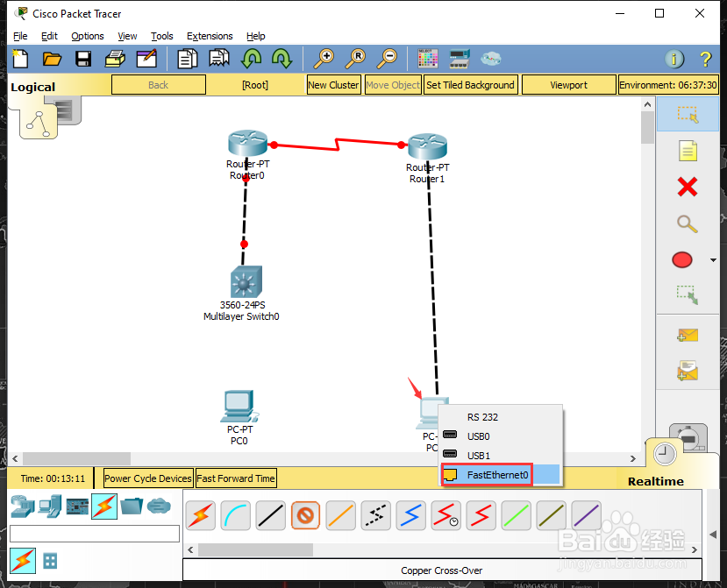Choose the Place Note tool
The height and width of the screenshot is (588, 727).
pos(688,151)
